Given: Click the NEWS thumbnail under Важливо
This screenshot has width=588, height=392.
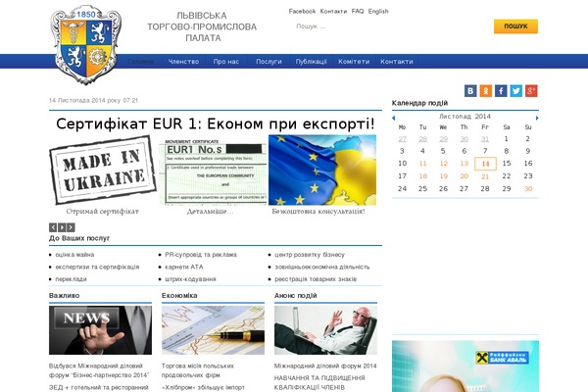Looking at the screenshot, I should (101, 330).
